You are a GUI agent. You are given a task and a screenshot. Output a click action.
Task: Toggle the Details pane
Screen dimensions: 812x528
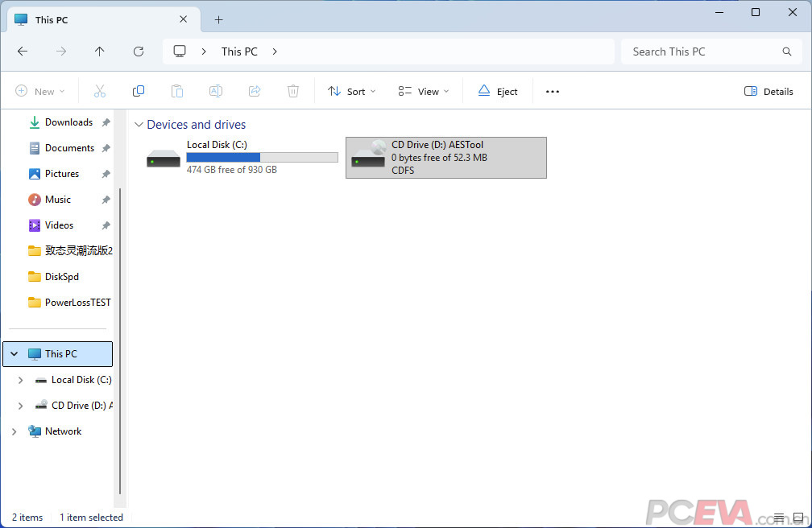point(768,92)
